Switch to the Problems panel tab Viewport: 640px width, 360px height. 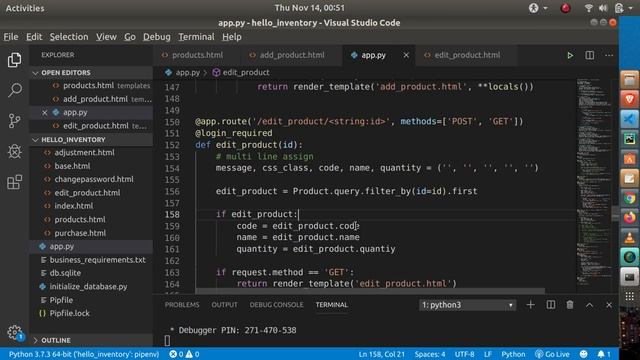182,305
